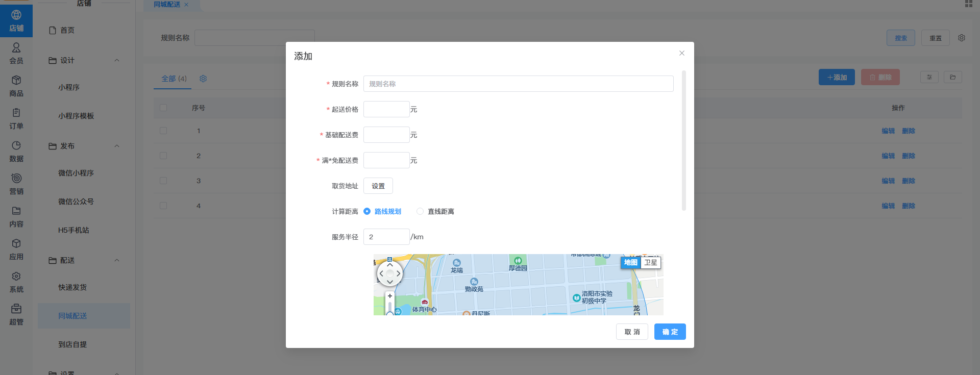The width and height of the screenshot is (980, 375).
Task: Click the folder icon button in table toolbar
Action: click(953, 77)
